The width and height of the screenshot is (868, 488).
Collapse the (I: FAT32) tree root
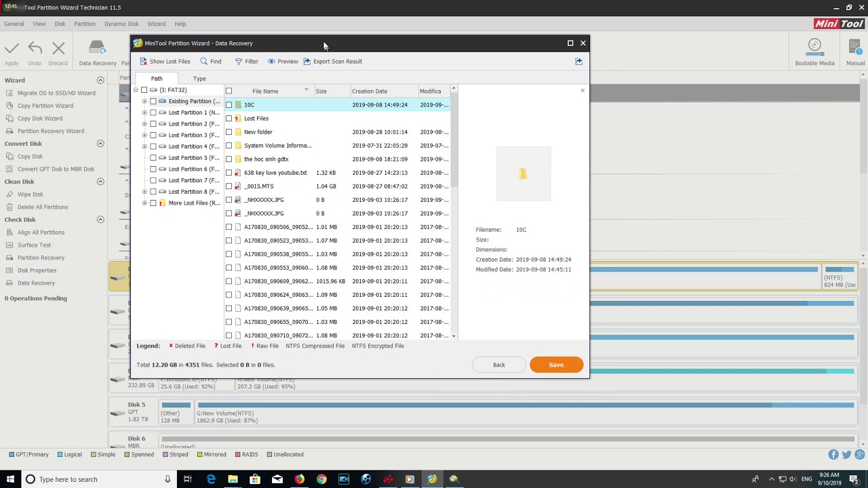pos(136,89)
